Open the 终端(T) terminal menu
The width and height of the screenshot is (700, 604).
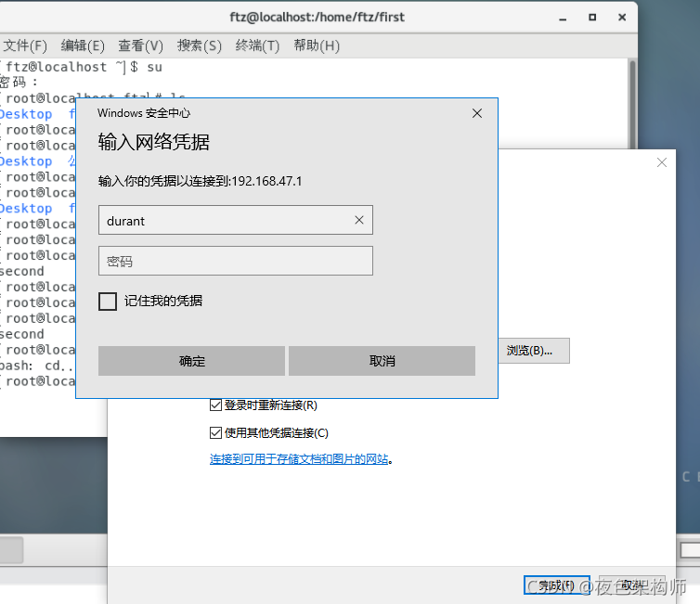tap(257, 45)
